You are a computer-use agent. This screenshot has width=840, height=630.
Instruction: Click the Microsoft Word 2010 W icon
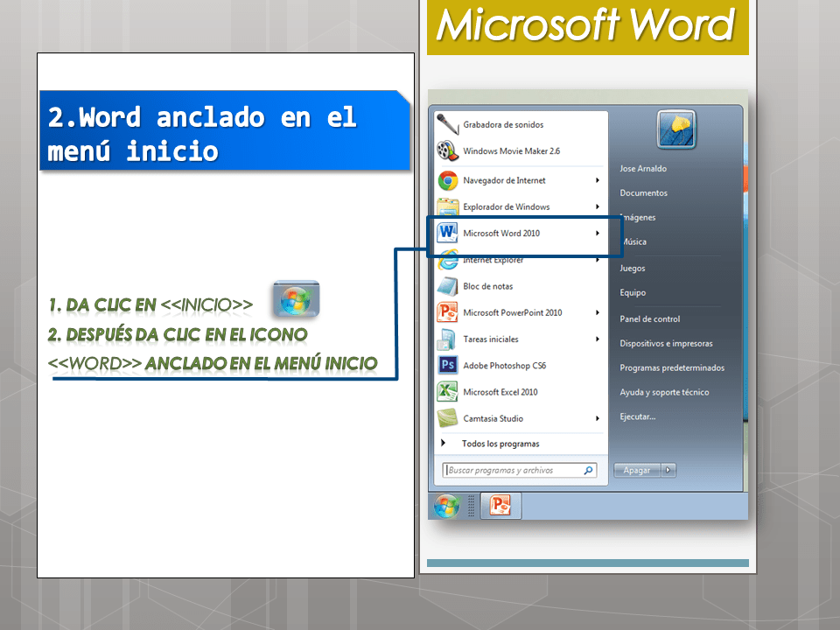click(x=447, y=233)
